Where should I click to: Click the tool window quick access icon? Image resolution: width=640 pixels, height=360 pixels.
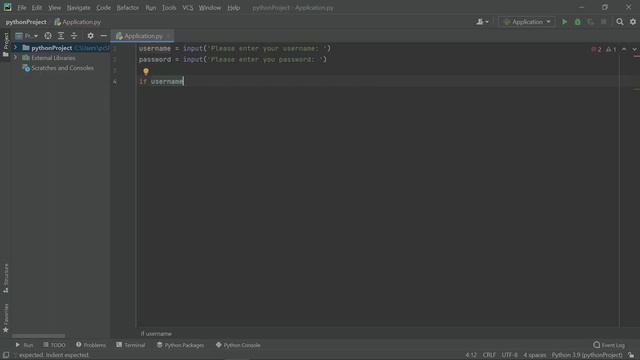(6, 355)
